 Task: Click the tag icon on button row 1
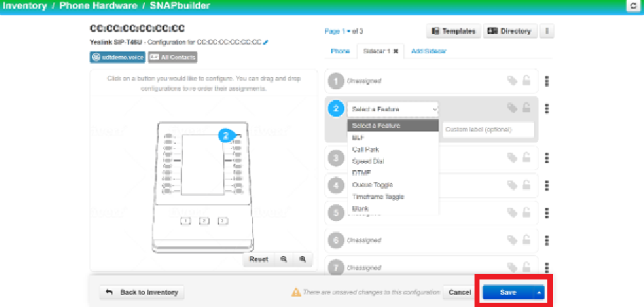512,81
